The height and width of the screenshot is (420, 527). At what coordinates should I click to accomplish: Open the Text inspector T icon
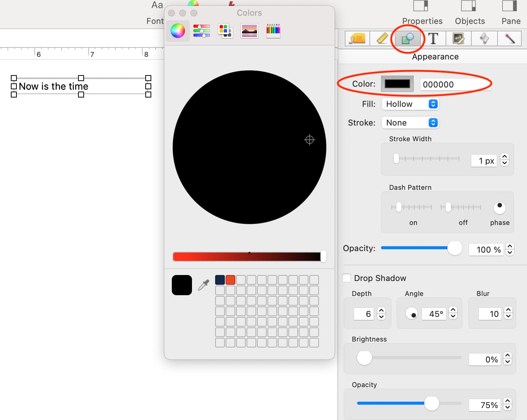433,38
